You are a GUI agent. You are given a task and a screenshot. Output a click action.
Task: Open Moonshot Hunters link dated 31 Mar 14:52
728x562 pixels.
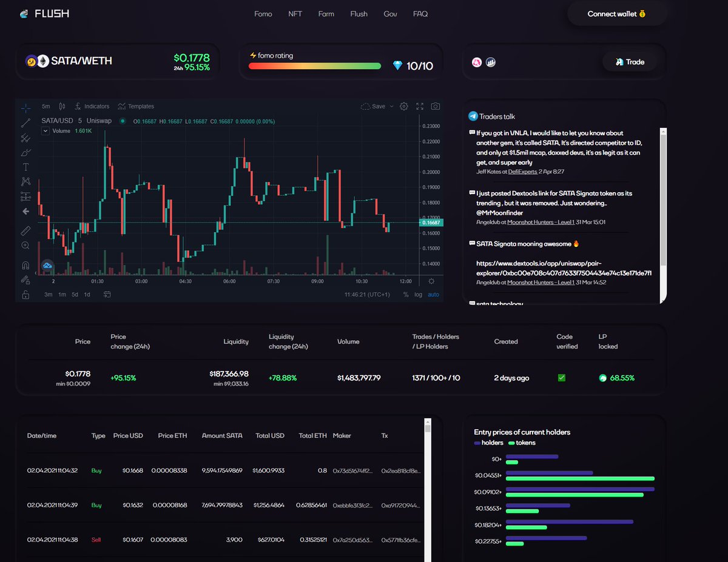(x=541, y=282)
